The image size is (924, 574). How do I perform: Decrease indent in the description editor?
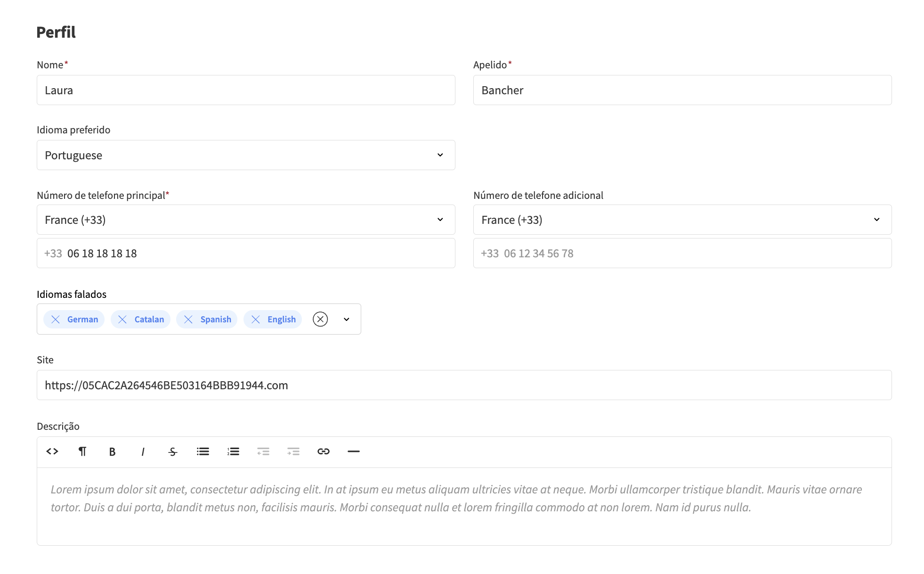coord(263,451)
